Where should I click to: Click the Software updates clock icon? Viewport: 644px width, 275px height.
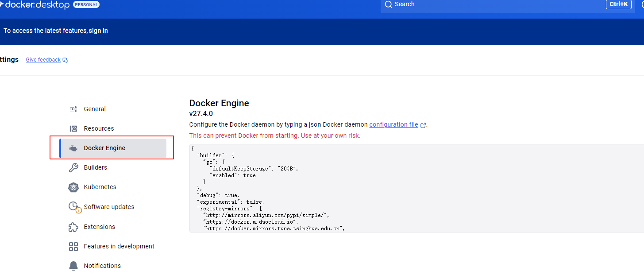[x=74, y=207]
